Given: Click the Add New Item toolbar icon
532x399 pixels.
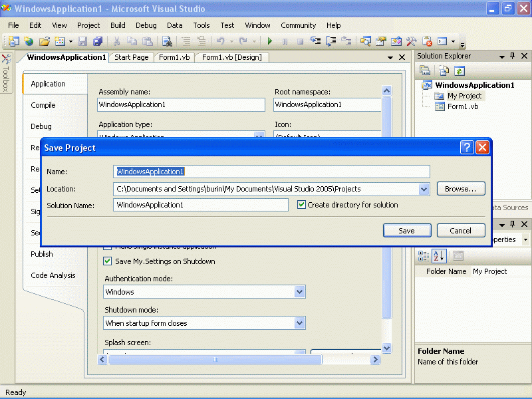Looking at the screenshot, I should tap(60, 41).
